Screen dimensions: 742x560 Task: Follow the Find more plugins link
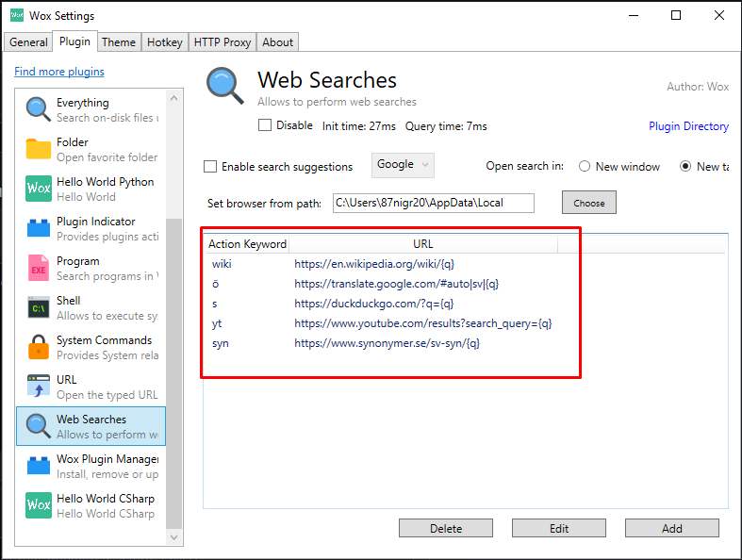[x=59, y=72]
